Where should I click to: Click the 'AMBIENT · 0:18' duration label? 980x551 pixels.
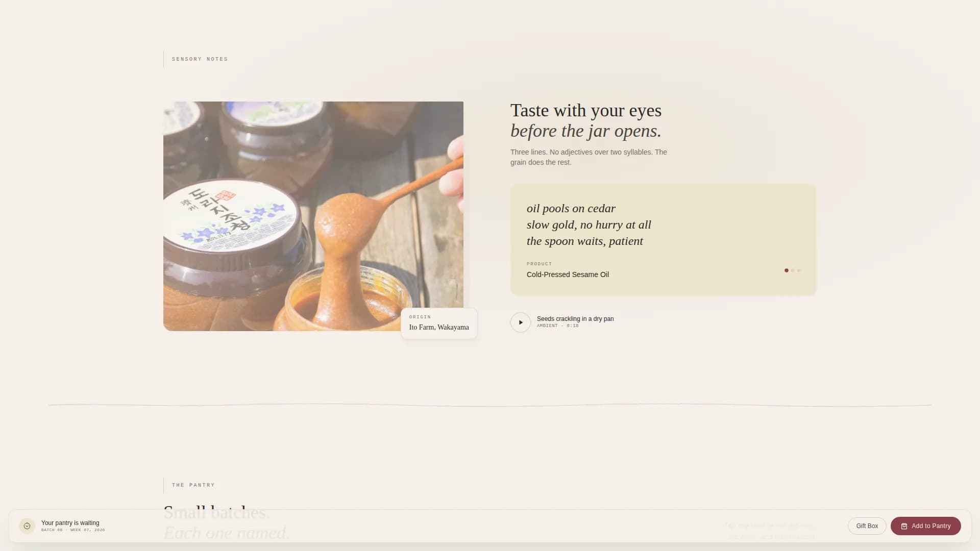coord(558,325)
